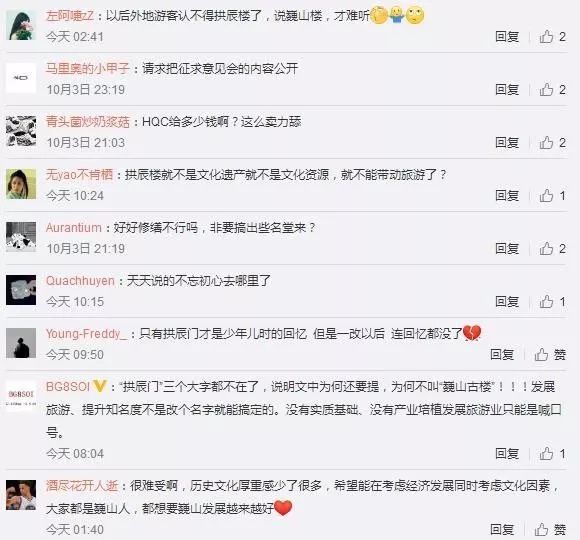The width and height of the screenshot is (580, 540).
Task: Click BG8SOI's yellow verified badge
Action: coord(99,387)
